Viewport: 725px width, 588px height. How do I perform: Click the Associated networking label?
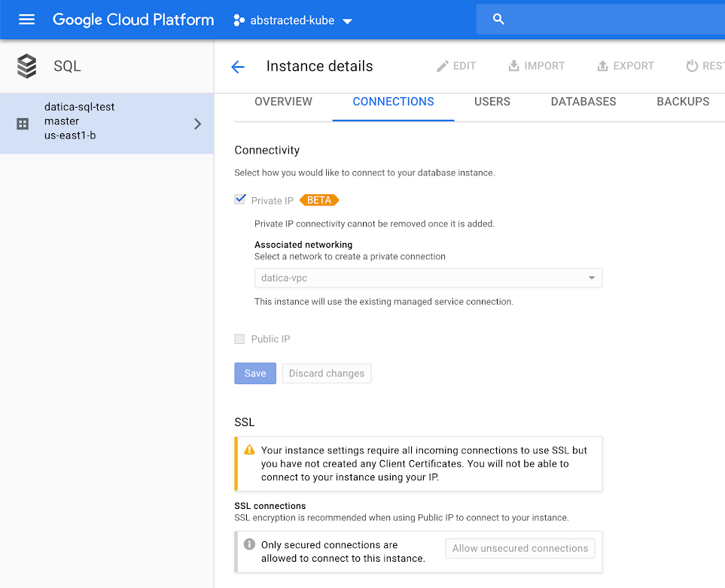pos(303,245)
